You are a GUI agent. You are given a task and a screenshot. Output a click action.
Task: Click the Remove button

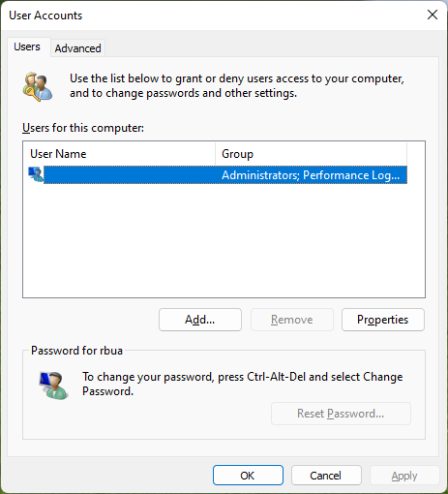pos(292,320)
